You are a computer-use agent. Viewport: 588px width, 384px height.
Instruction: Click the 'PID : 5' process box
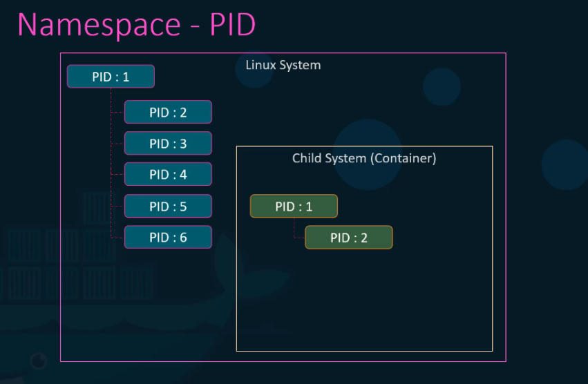pos(168,207)
